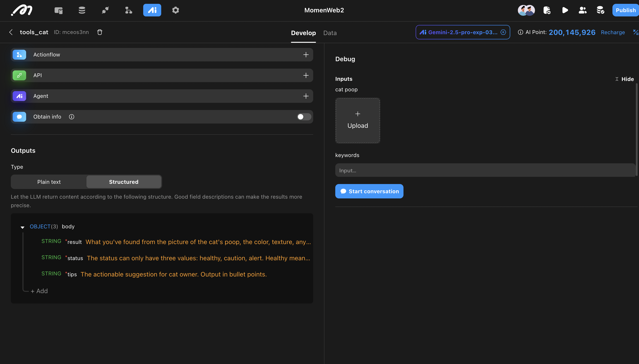
Task: Click the info icon beside Obtain info
Action: 72,117
